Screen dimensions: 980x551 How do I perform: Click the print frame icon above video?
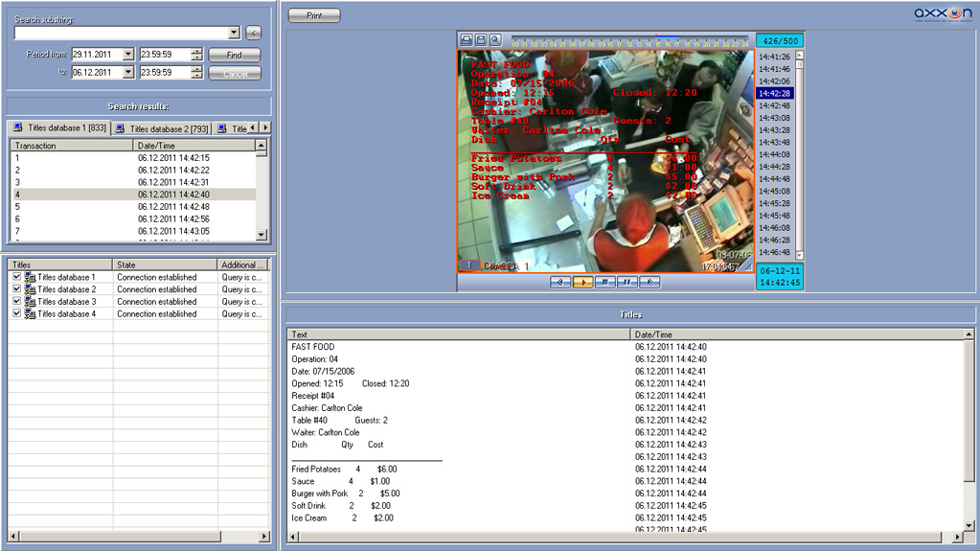click(467, 39)
